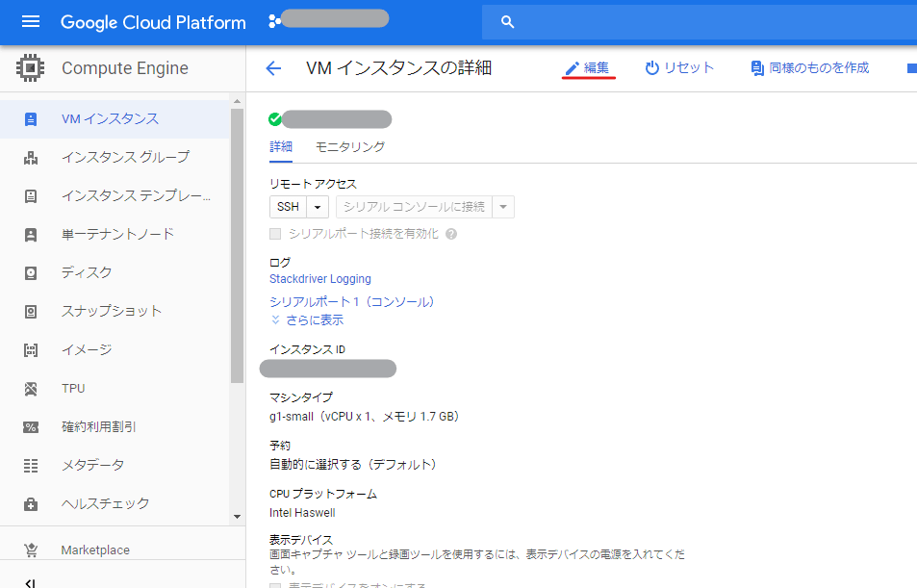Screen dimensions: 917x588
Task: Open 確約利用割引 in sidebar
Action: tap(115, 427)
